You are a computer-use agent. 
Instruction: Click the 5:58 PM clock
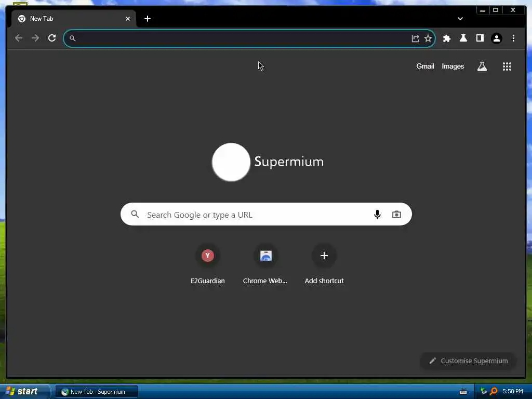tap(512, 392)
